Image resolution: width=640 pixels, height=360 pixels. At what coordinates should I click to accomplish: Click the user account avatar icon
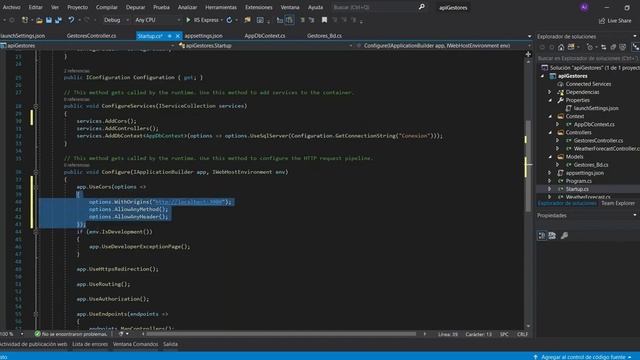(584, 7)
